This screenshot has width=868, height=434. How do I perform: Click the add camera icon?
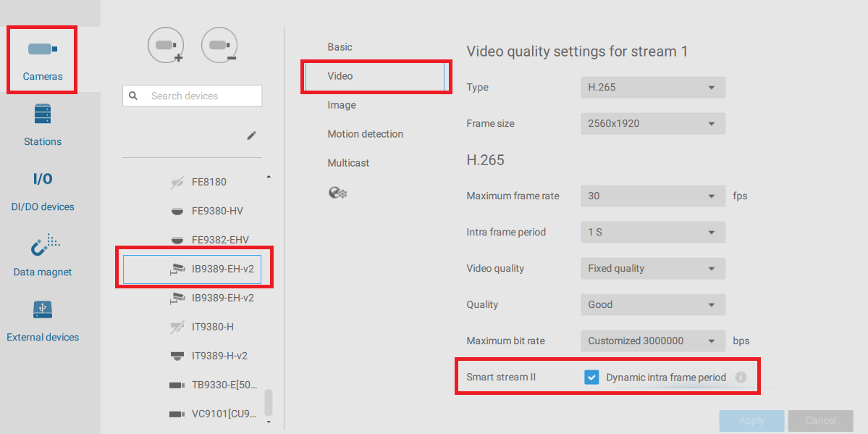click(x=166, y=46)
